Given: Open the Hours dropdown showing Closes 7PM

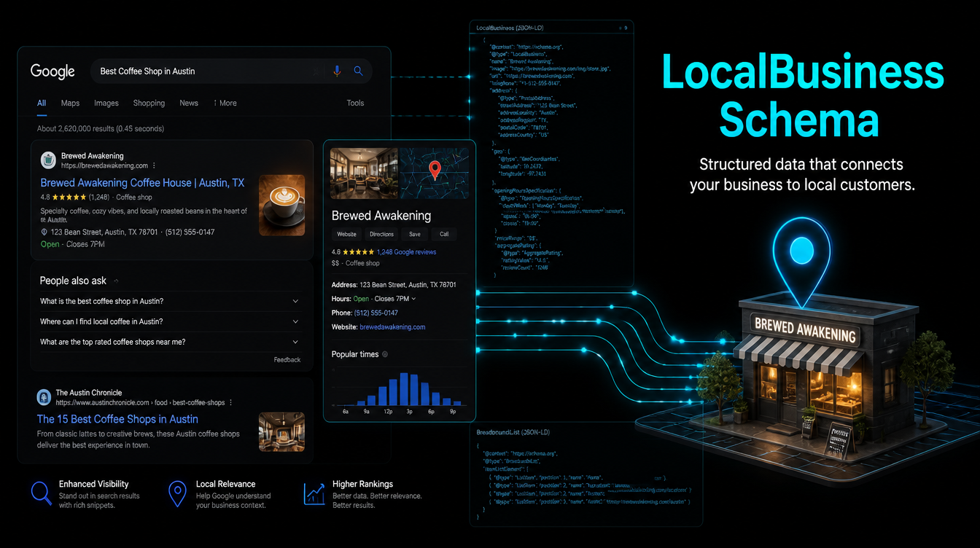Looking at the screenshot, I should coord(414,299).
